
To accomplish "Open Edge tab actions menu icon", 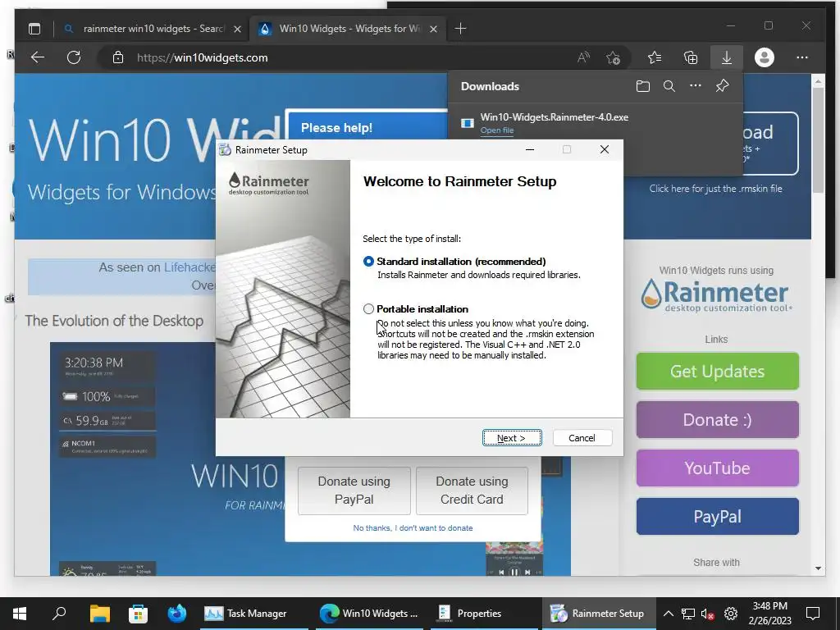I will (x=34, y=29).
